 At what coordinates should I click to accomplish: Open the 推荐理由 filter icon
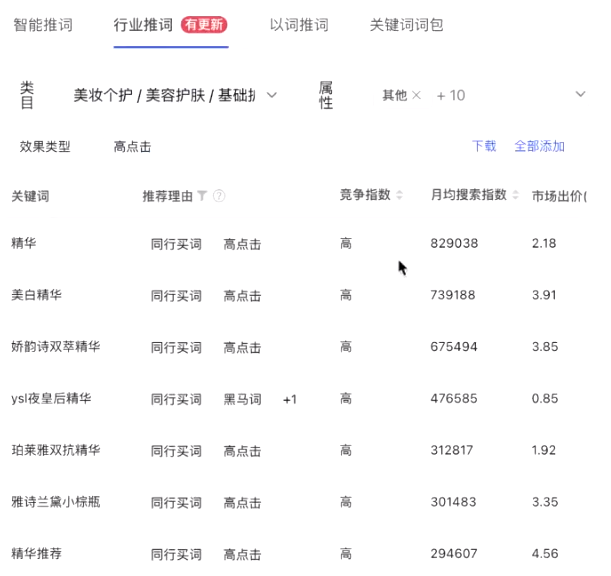coord(202,195)
